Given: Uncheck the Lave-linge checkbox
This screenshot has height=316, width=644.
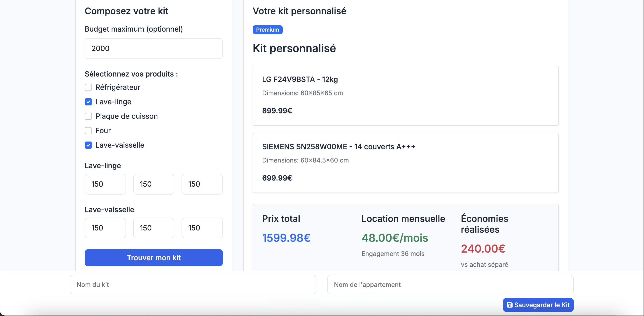Looking at the screenshot, I should [x=88, y=102].
